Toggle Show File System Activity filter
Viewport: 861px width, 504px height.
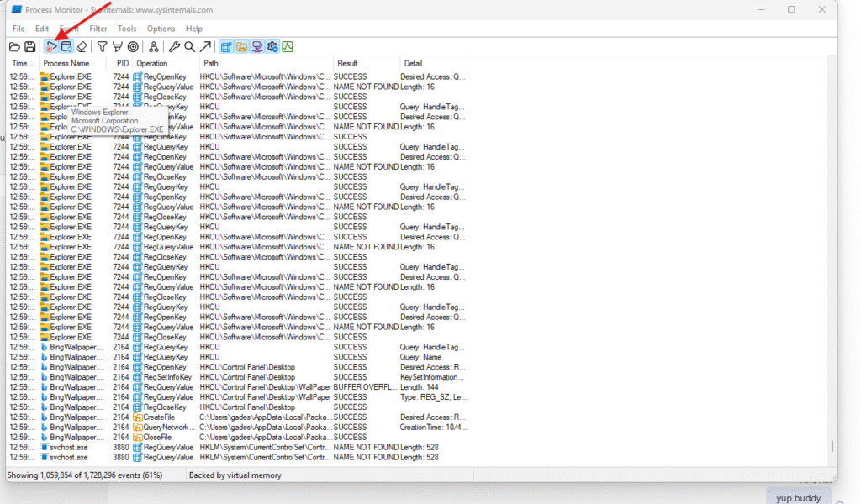click(x=241, y=47)
